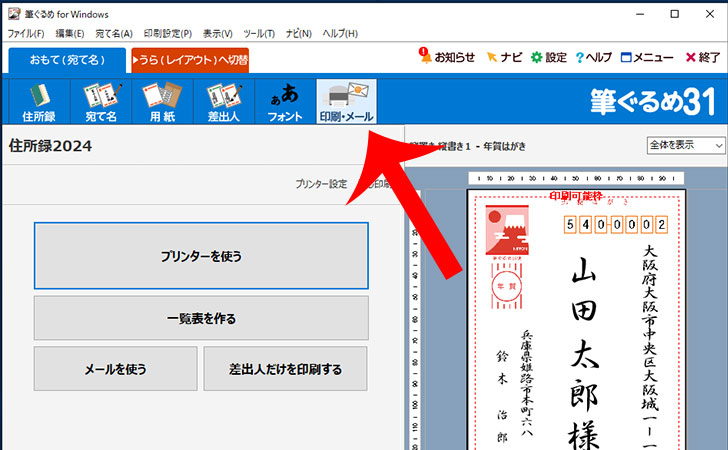
Task: Click the horizontal ruler above postcard
Action: pyautogui.click(x=576, y=178)
